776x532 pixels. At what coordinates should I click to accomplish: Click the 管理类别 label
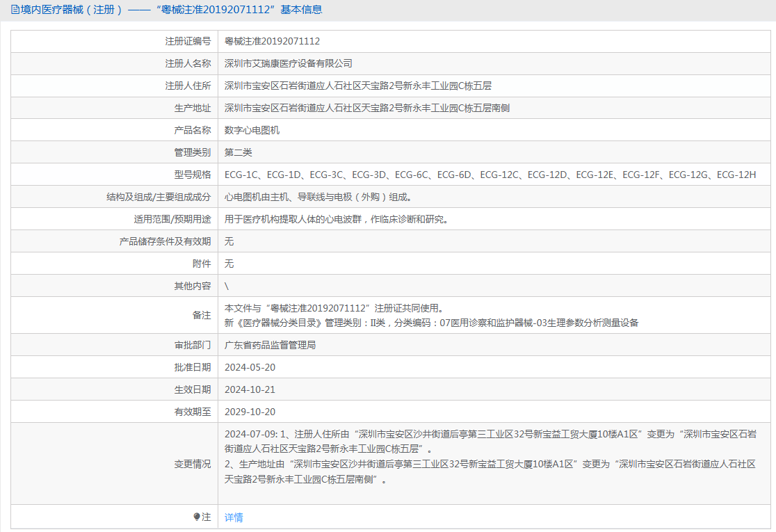click(193, 153)
